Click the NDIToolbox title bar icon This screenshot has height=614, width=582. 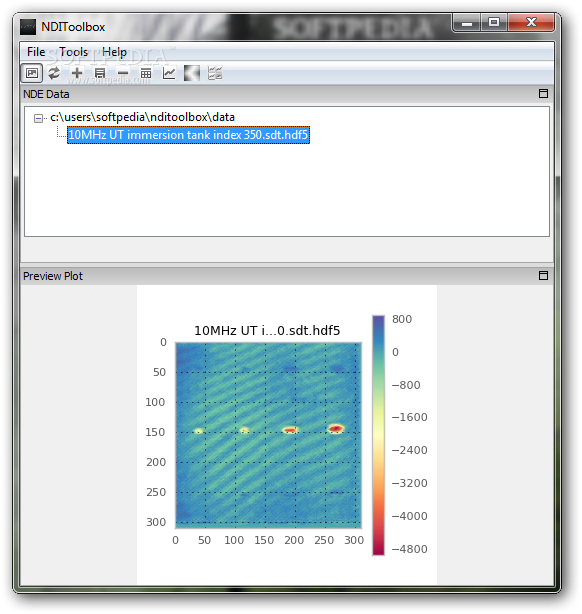[x=28, y=27]
